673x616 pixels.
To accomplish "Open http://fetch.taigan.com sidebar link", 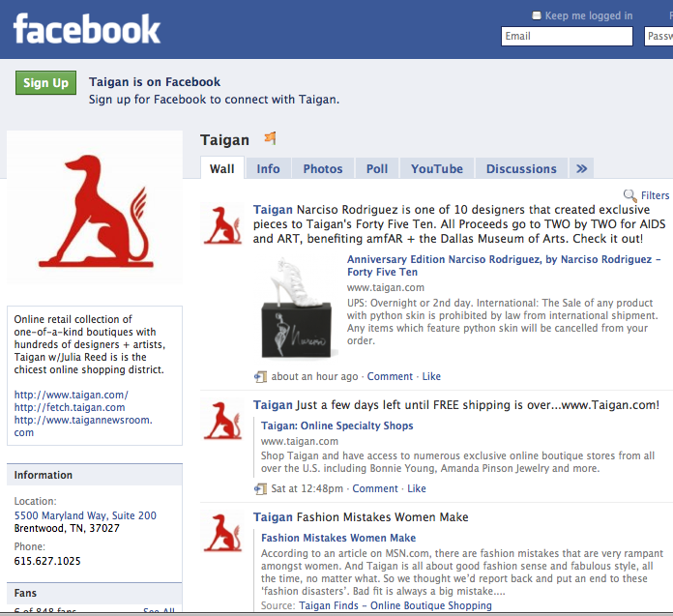I will click(70, 407).
